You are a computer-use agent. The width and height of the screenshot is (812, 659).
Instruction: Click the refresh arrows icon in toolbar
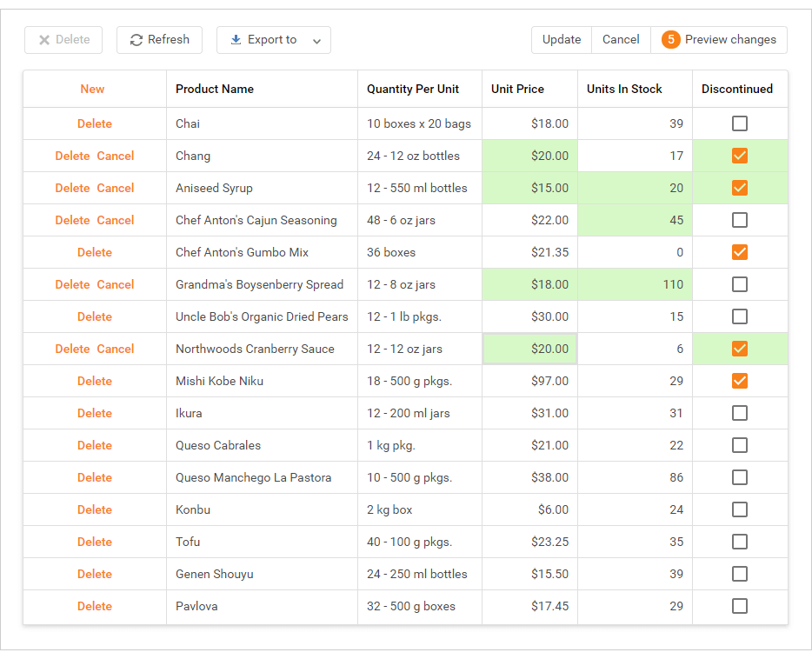[136, 40]
